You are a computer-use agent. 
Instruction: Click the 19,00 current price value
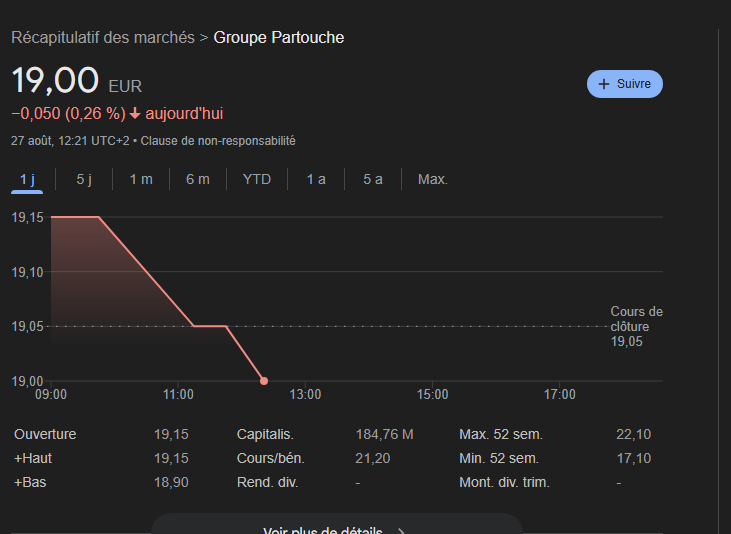click(x=55, y=80)
